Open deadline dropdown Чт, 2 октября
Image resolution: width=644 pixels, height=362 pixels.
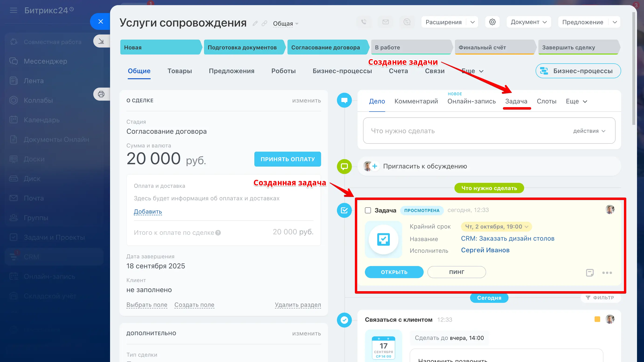tap(496, 227)
